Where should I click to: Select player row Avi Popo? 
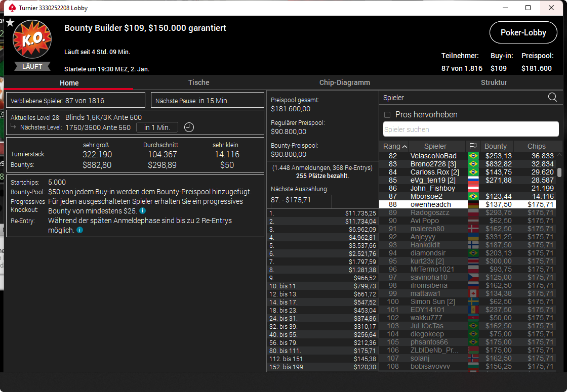[467, 221]
